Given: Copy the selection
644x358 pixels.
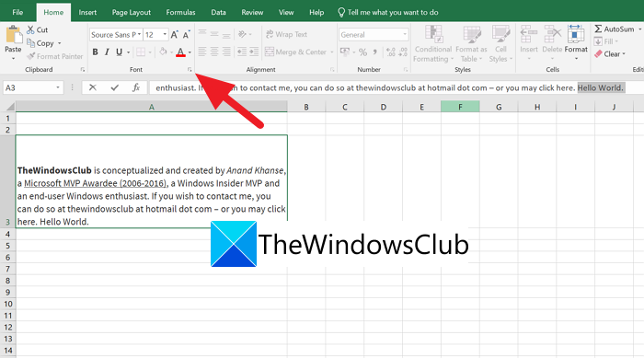Looking at the screenshot, I should [x=40, y=43].
